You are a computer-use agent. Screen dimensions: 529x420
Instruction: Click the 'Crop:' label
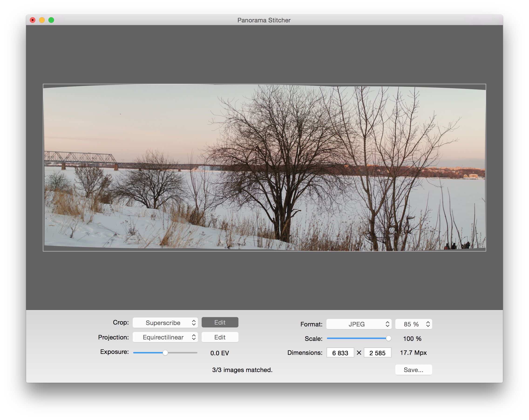pyautogui.click(x=121, y=322)
